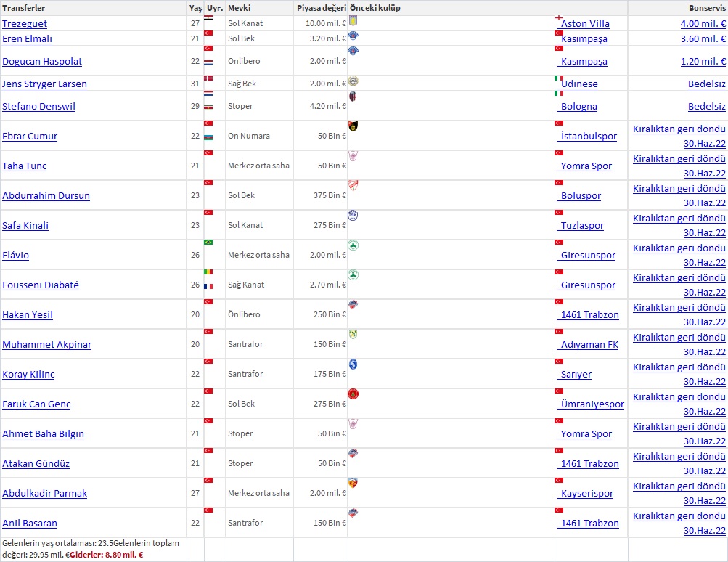728x562 pixels.
Task: Click Ümraniyespor club crest icon
Action: pos(353,394)
